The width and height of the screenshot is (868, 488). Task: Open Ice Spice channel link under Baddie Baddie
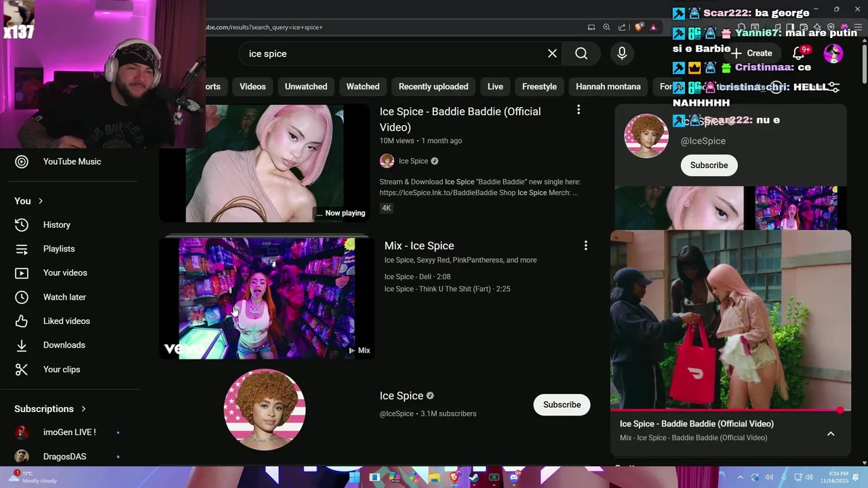click(414, 161)
